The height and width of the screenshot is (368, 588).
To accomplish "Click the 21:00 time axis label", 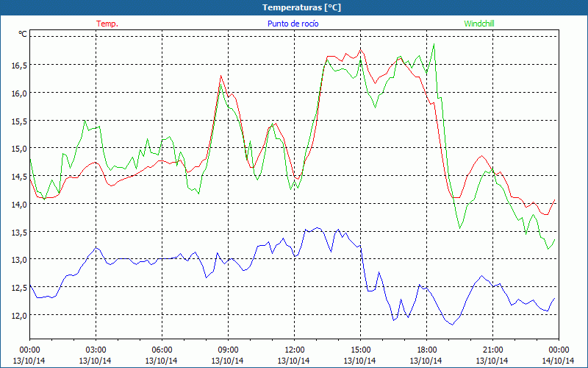I will coord(492,350).
